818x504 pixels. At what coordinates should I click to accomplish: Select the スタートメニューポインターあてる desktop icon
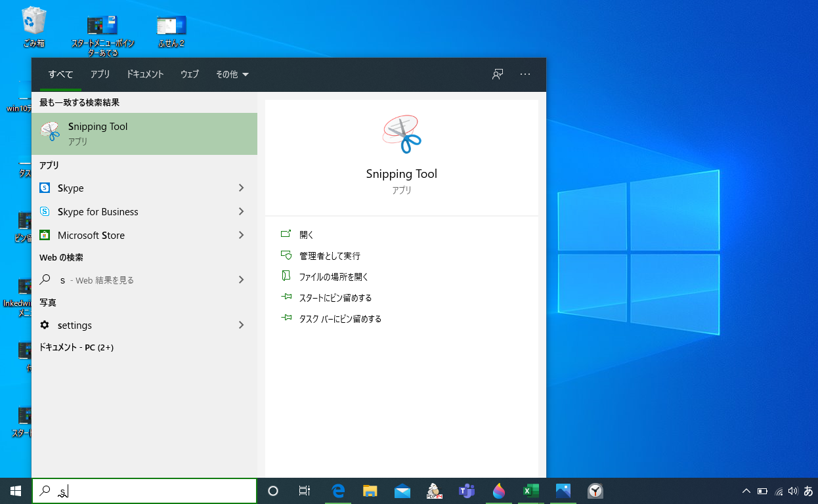102,35
